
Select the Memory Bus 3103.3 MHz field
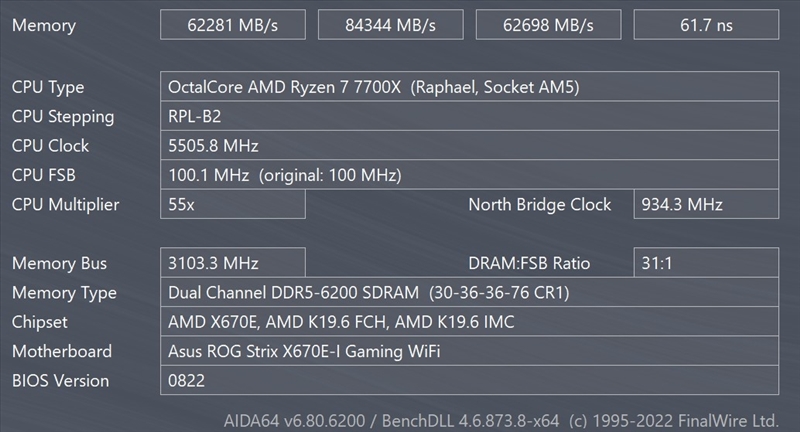(x=232, y=263)
